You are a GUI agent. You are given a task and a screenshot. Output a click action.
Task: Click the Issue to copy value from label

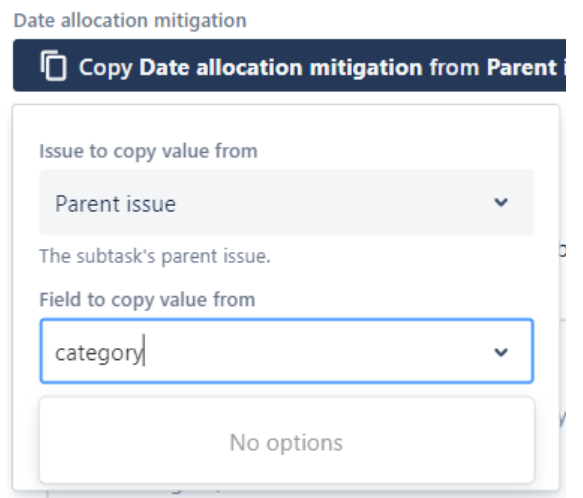(148, 151)
